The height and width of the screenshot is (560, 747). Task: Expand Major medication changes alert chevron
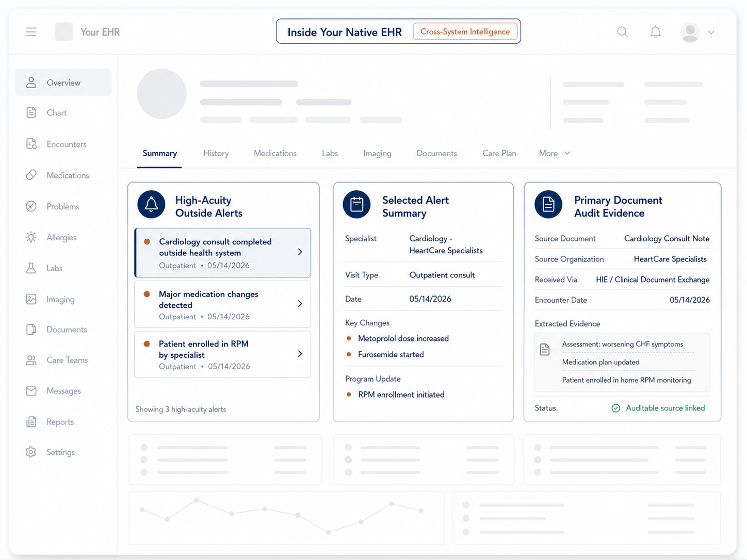click(x=300, y=304)
